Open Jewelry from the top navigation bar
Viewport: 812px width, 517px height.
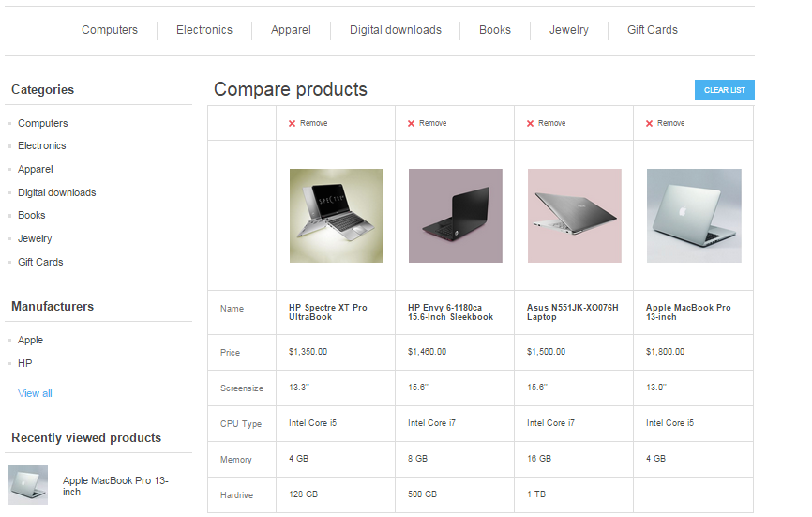pyautogui.click(x=569, y=30)
